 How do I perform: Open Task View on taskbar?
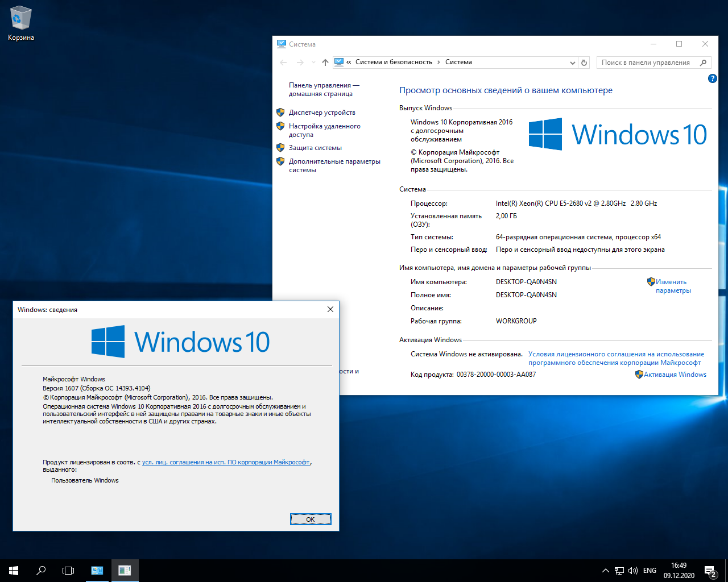tap(68, 571)
